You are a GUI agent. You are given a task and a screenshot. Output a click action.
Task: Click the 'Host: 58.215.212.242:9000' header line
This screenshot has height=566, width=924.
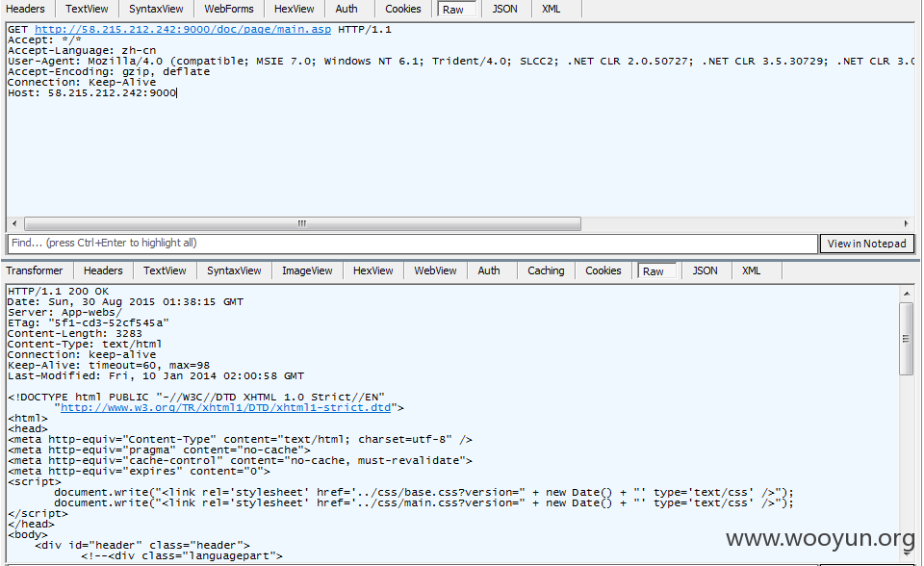point(92,93)
